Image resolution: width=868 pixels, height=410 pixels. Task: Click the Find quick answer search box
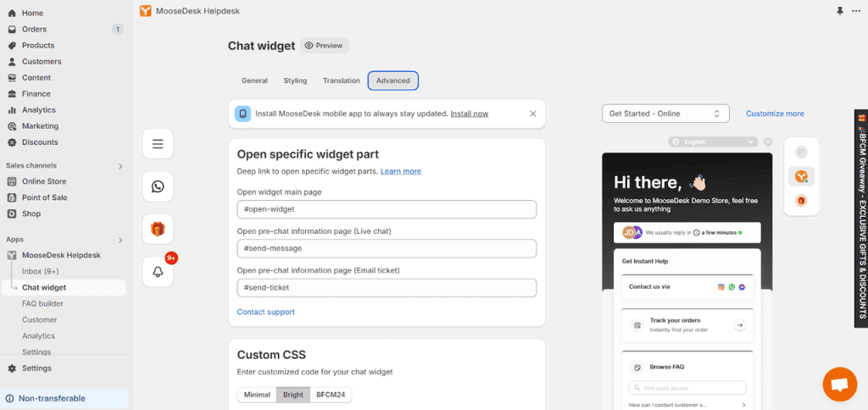point(687,388)
